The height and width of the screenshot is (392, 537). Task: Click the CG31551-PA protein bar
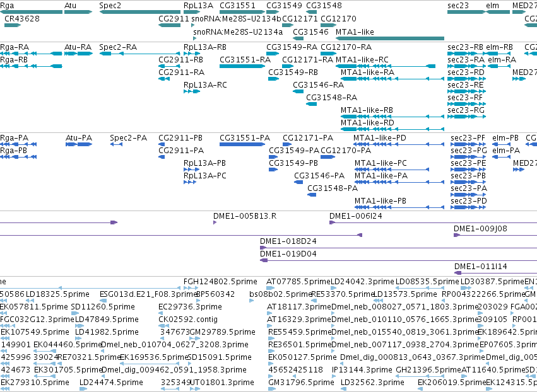tap(242, 144)
